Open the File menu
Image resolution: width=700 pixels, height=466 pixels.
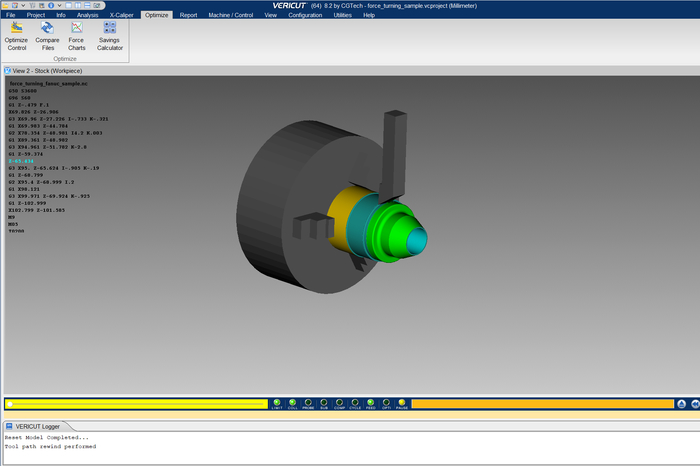click(11, 15)
